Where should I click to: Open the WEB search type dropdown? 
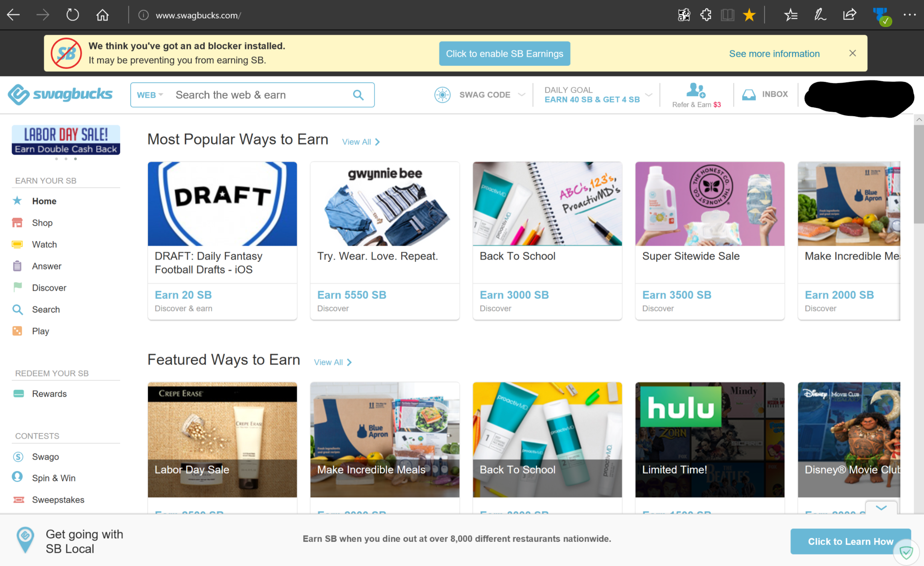[149, 95]
